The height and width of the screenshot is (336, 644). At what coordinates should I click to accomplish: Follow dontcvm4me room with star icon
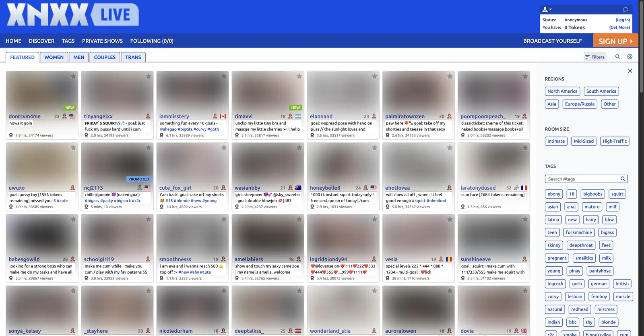[73, 76]
